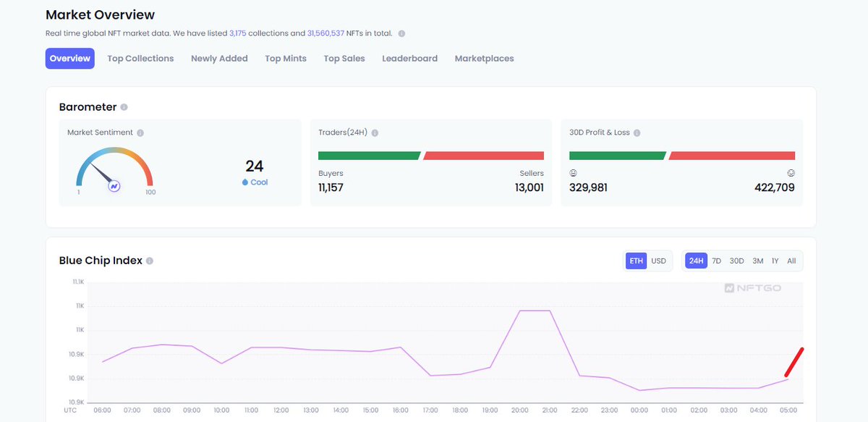
Task: Select the 1Y time range
Action: coord(775,261)
